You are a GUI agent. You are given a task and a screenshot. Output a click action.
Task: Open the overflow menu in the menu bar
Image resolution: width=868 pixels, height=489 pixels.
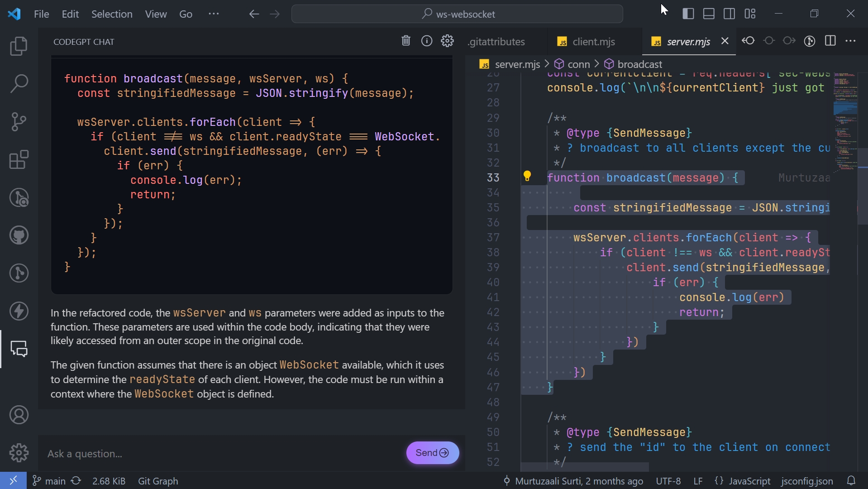pos(214,14)
